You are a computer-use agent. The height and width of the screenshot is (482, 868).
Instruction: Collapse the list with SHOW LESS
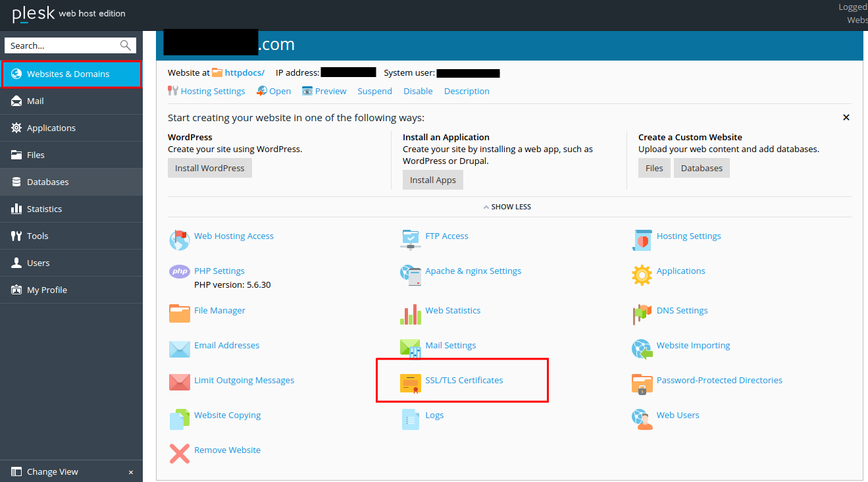pyautogui.click(x=507, y=207)
